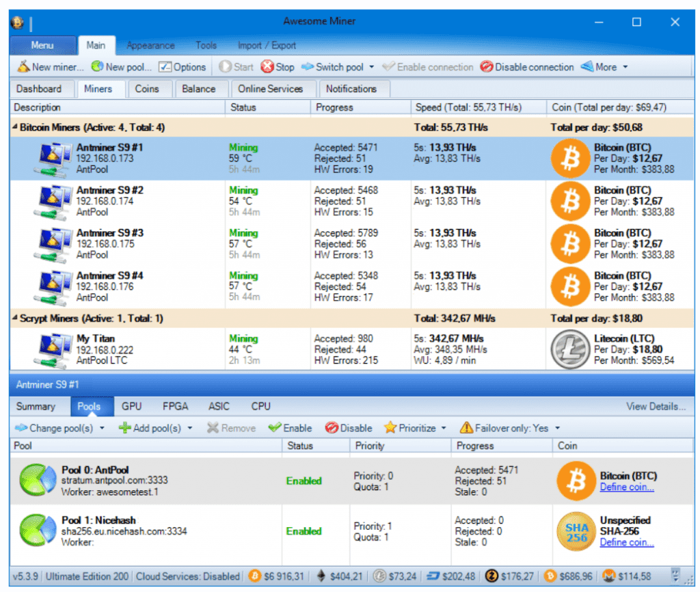The height and width of the screenshot is (592, 700).
Task: Click Define coin link for Unspecified SHA-256
Action: [627, 543]
